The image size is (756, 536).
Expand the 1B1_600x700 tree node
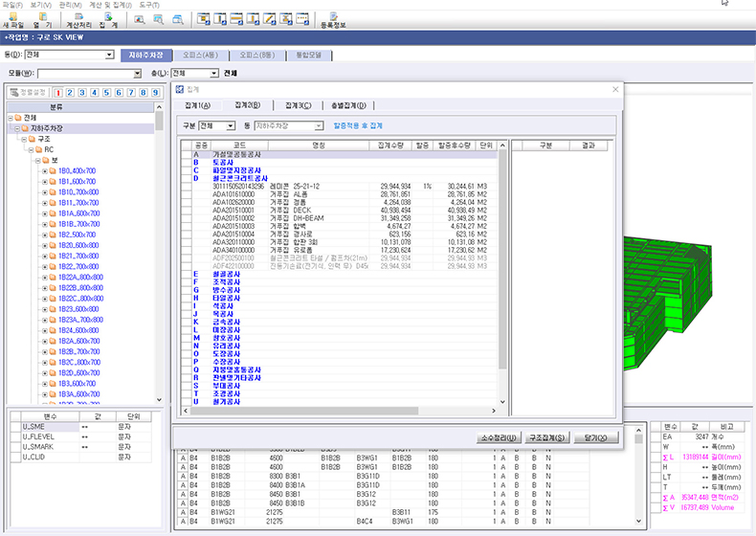pos(44,182)
